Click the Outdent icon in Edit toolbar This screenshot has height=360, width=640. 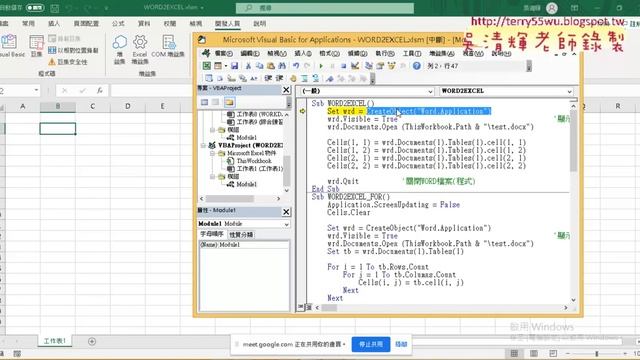[x=279, y=78]
